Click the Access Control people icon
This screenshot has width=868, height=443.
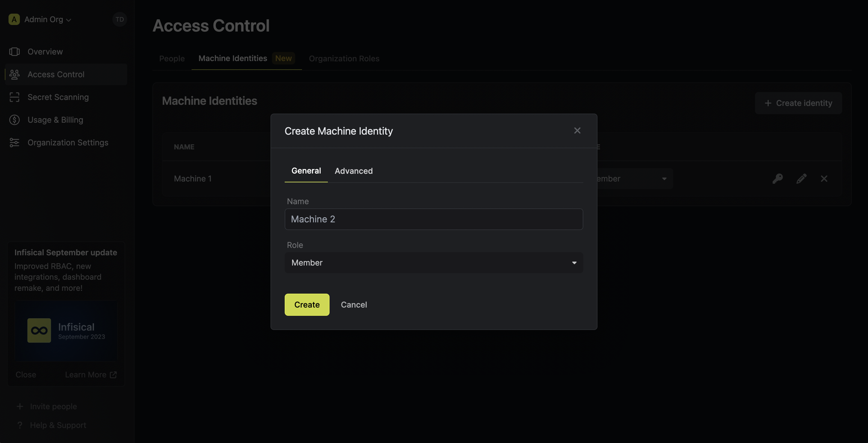click(x=14, y=74)
